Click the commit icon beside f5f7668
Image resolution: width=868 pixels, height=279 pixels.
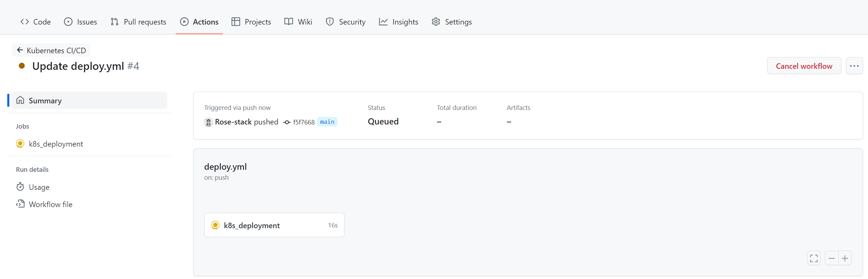(287, 122)
